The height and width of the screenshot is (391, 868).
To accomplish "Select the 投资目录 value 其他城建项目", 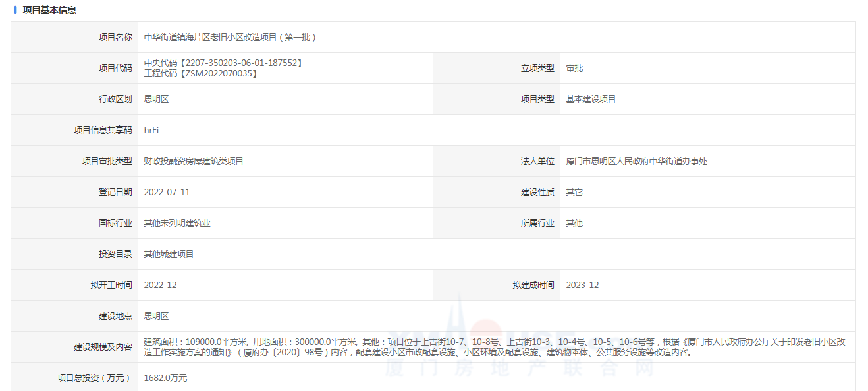I will tap(169, 254).
